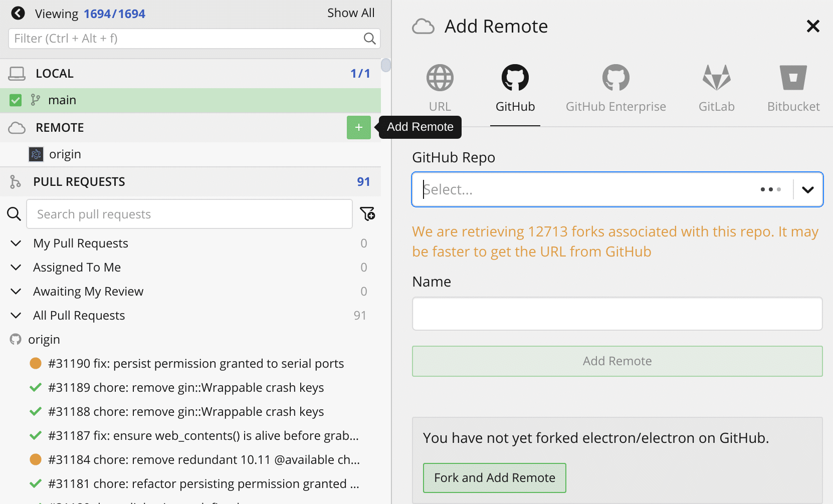Click the green checkmark for #31189

36,387
